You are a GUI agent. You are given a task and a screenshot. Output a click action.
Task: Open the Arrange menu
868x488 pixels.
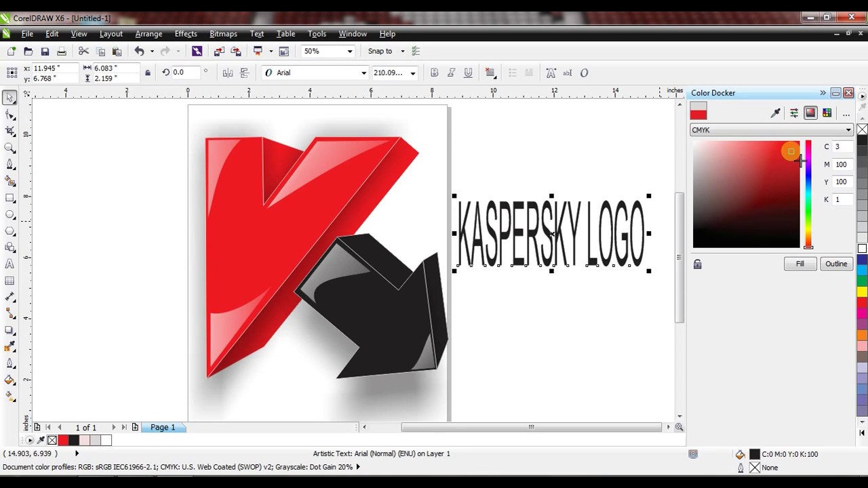tap(149, 34)
